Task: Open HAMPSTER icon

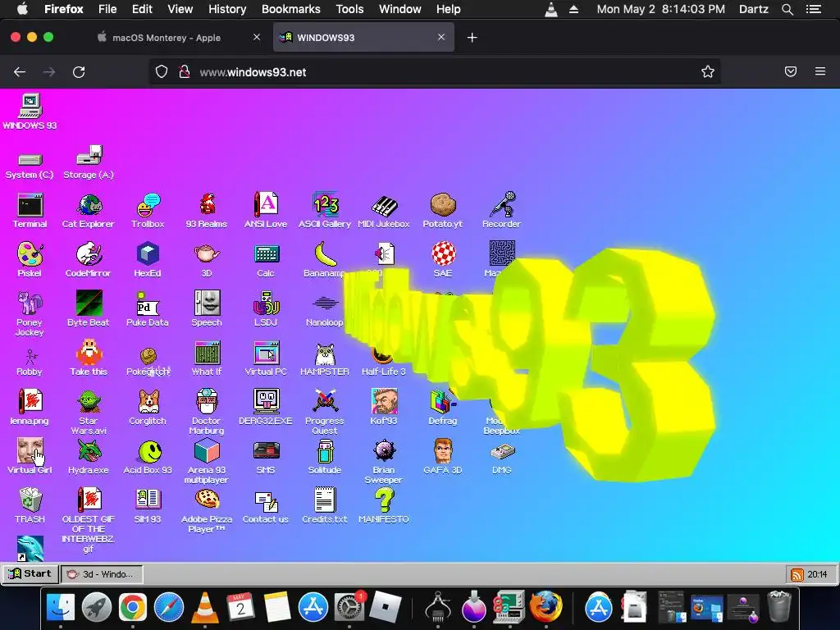Action: point(325,353)
